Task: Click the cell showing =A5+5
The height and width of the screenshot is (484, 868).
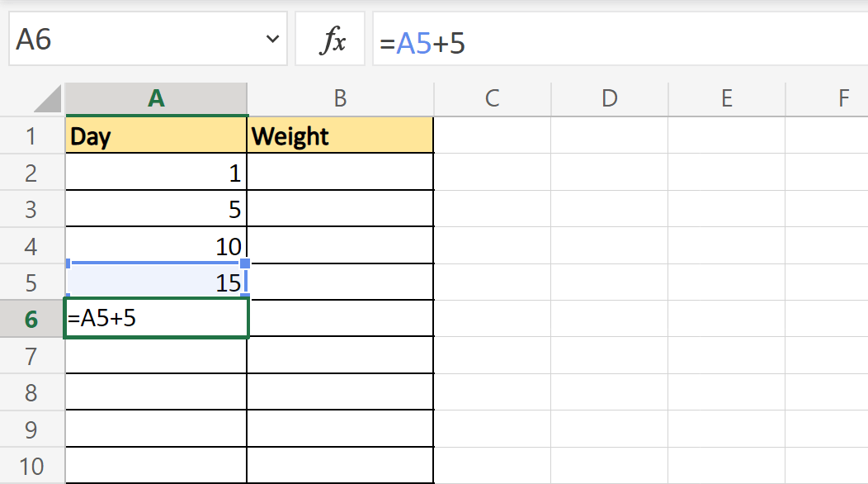Action: point(155,317)
